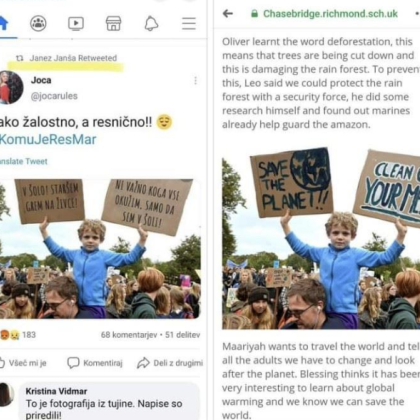Open the Watch video icon
420x420 pixels.
76,23
